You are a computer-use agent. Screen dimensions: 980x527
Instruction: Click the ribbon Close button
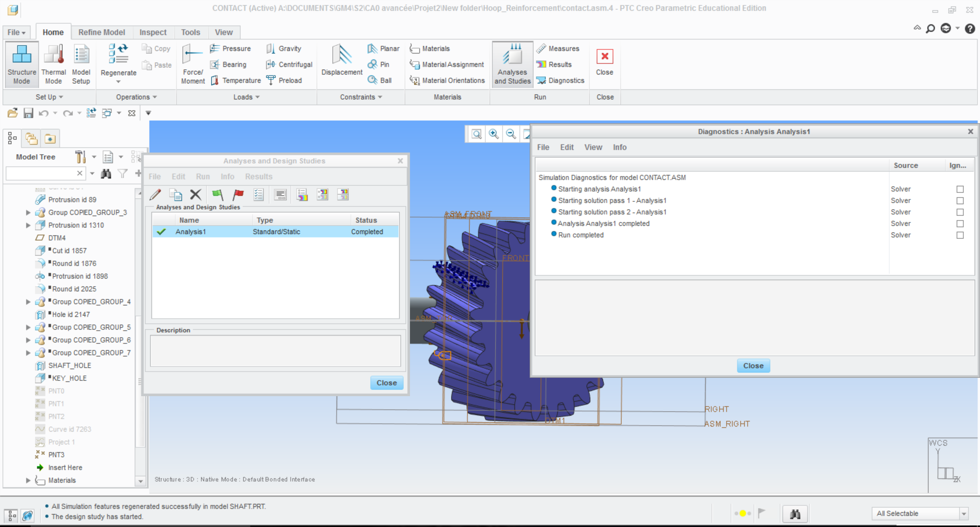[604, 63]
